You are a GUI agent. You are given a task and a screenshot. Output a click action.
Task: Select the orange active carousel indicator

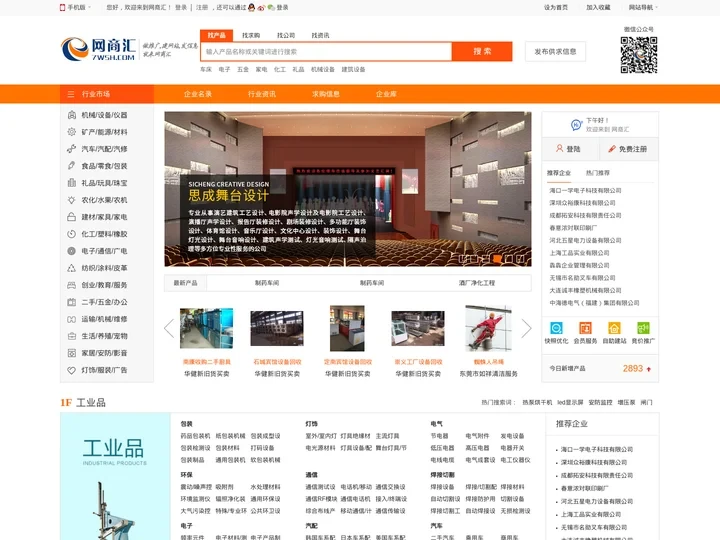pyautogui.click(x=497, y=259)
